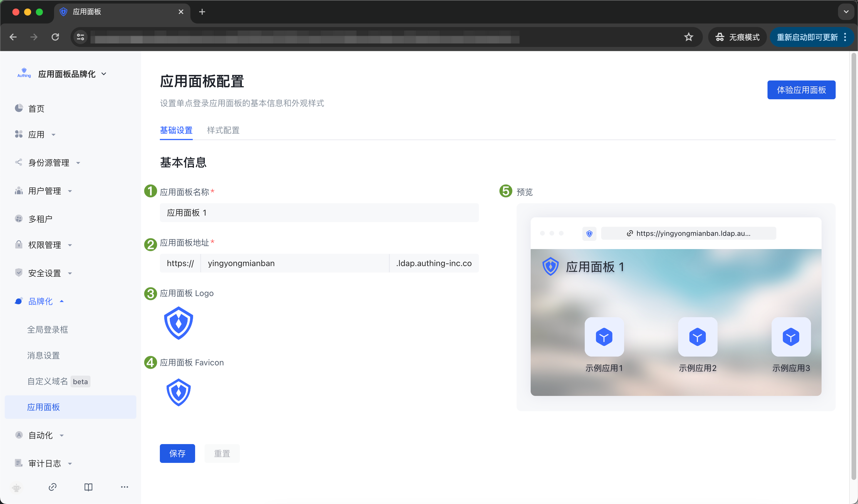Reload the page with the refresh icon
Screen dimensions: 858x504
[x=55, y=37]
